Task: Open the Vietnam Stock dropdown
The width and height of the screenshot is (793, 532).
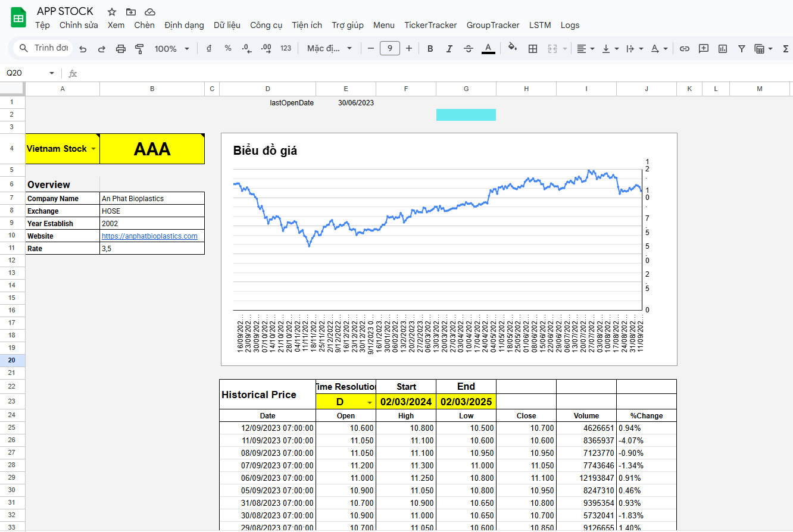Action: (93, 149)
